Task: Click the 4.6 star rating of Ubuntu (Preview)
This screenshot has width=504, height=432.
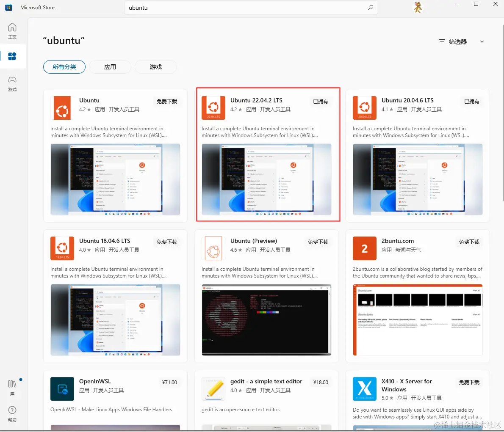Action: tap(236, 250)
